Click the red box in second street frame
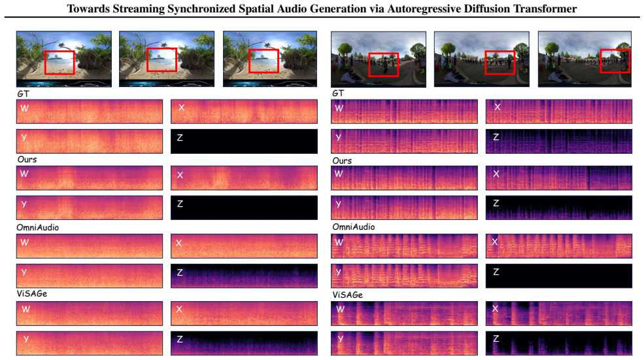This screenshot has width=644, height=360. coord(500,63)
